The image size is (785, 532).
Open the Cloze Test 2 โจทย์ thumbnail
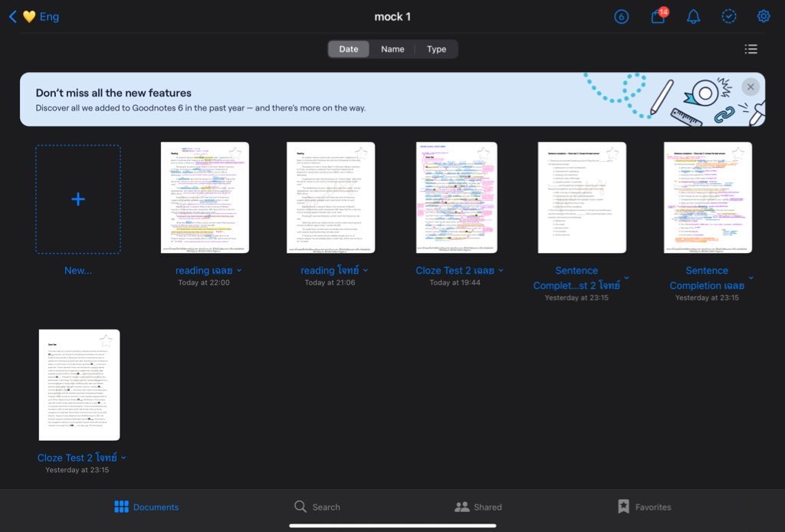pos(79,385)
